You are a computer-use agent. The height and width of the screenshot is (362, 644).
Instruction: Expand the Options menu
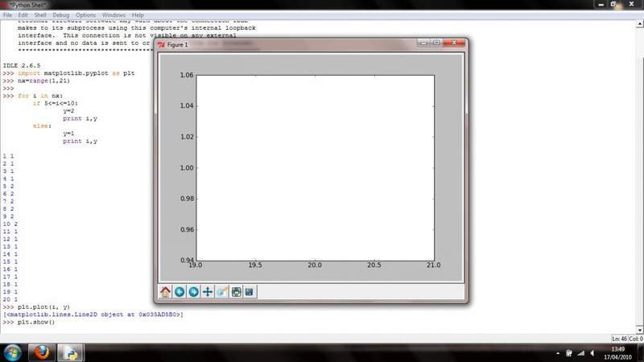pos(86,15)
